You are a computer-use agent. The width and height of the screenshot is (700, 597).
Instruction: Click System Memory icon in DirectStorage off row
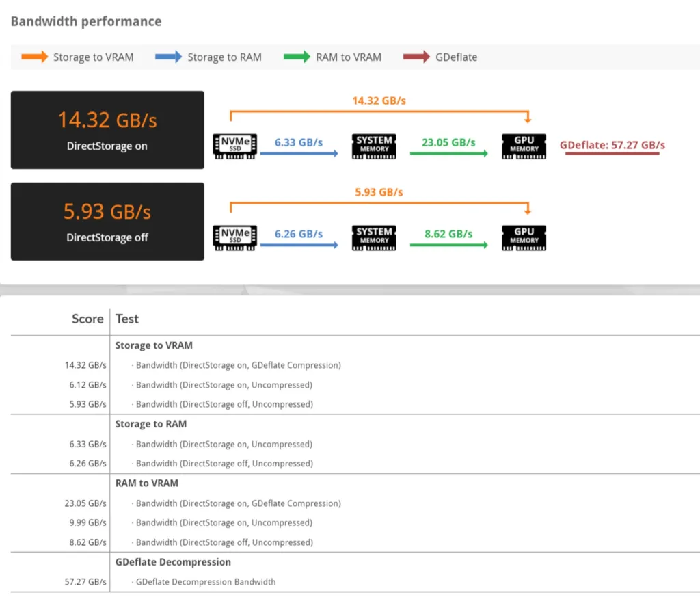click(374, 237)
